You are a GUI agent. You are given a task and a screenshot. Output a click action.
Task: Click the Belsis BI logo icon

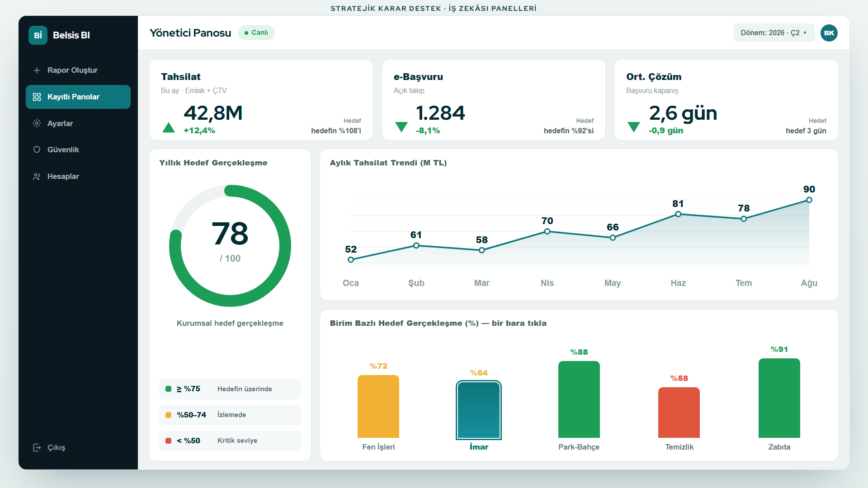click(x=38, y=35)
